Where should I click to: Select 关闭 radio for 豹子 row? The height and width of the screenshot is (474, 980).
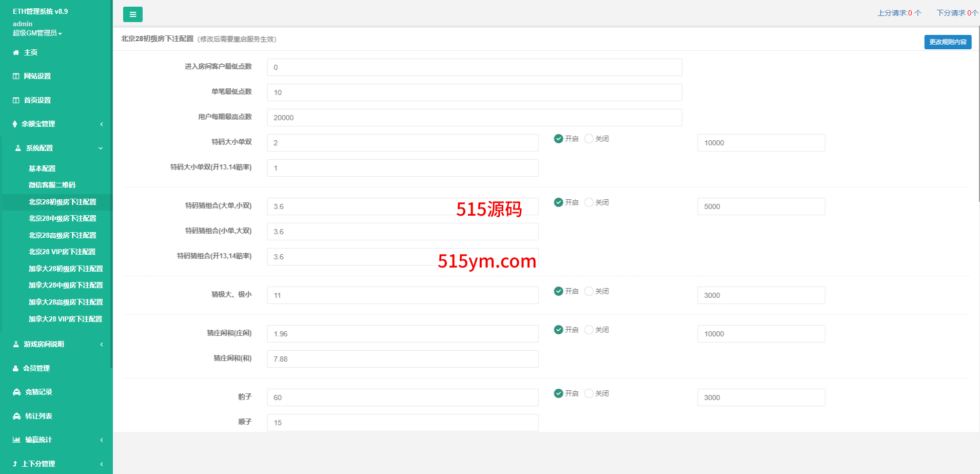tap(589, 393)
